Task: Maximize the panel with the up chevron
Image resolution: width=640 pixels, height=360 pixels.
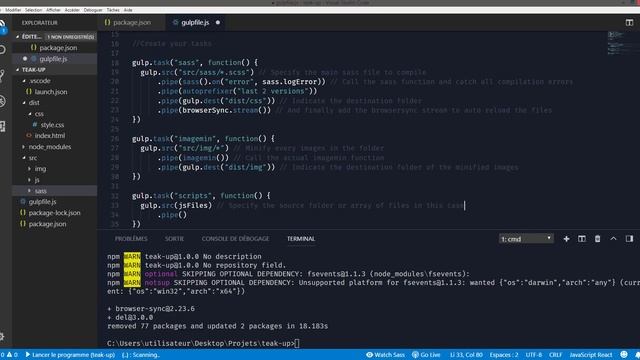Action: pos(613,239)
